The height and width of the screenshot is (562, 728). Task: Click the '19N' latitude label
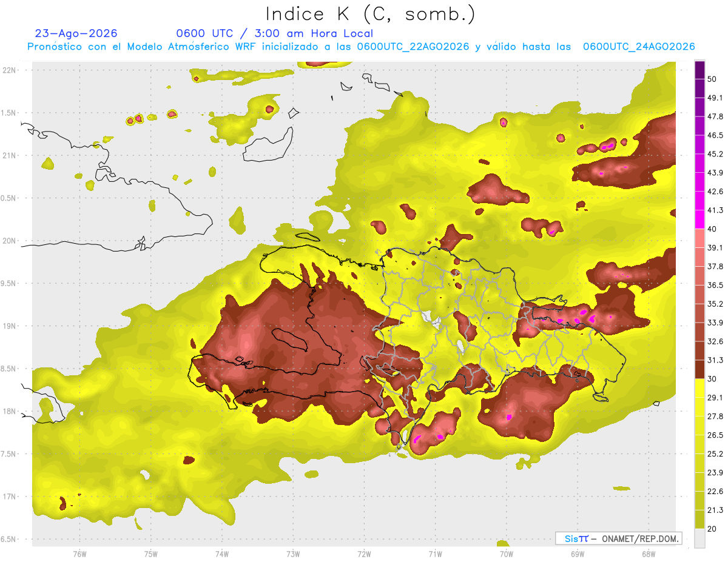tap(8, 326)
